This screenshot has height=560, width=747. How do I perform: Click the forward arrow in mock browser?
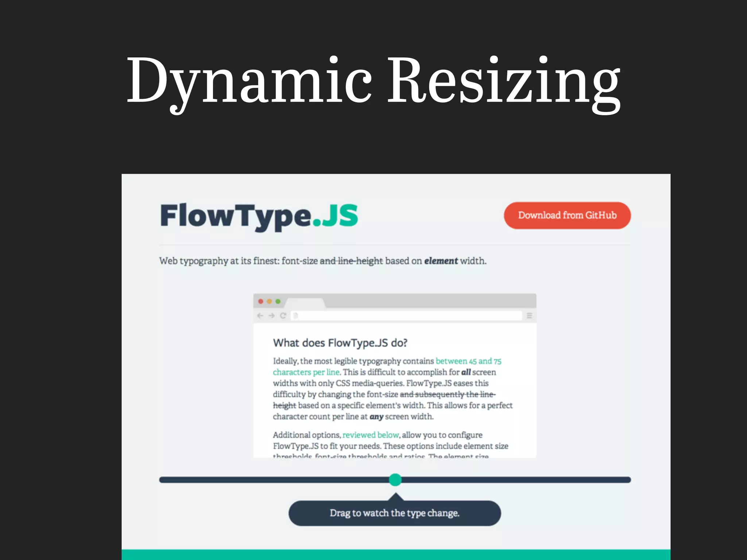[271, 316]
